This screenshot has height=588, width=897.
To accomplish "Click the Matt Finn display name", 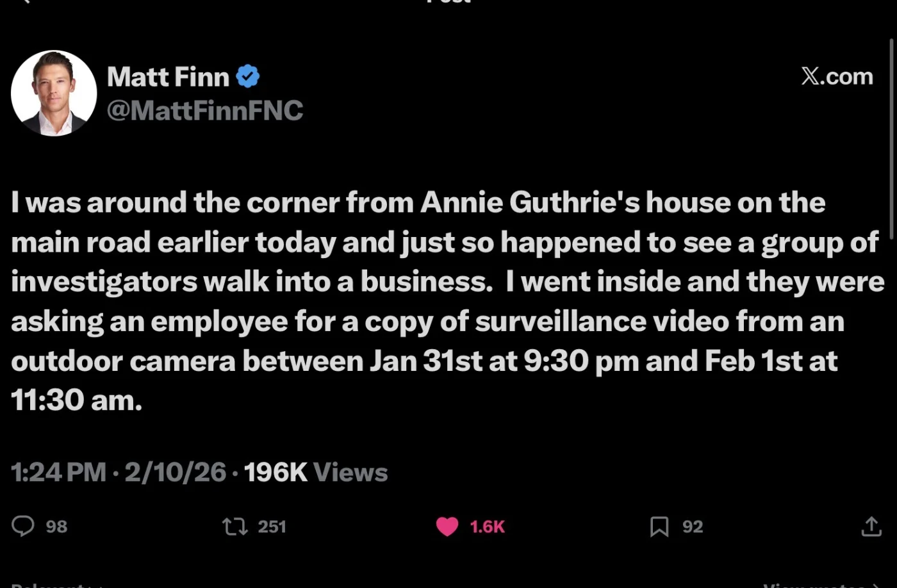I will (168, 77).
